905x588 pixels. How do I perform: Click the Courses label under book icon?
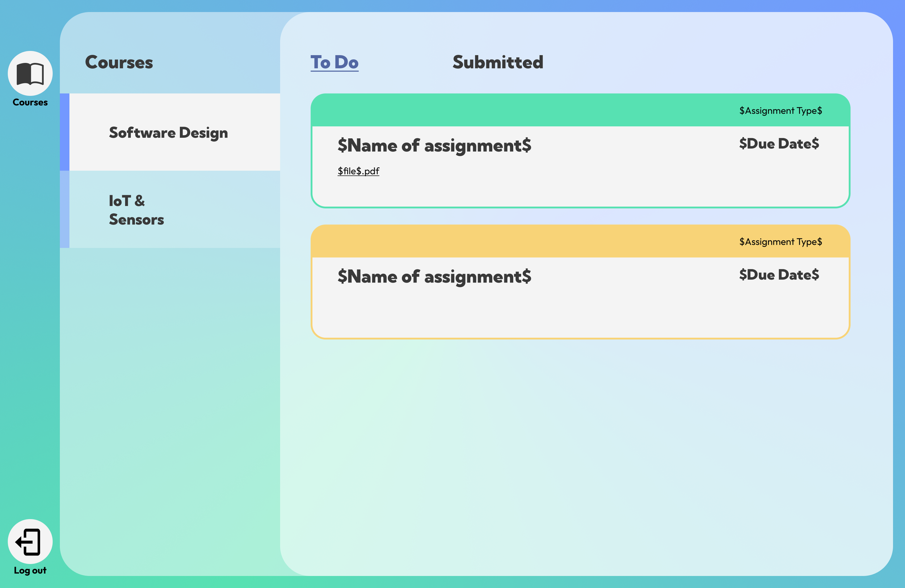click(30, 102)
